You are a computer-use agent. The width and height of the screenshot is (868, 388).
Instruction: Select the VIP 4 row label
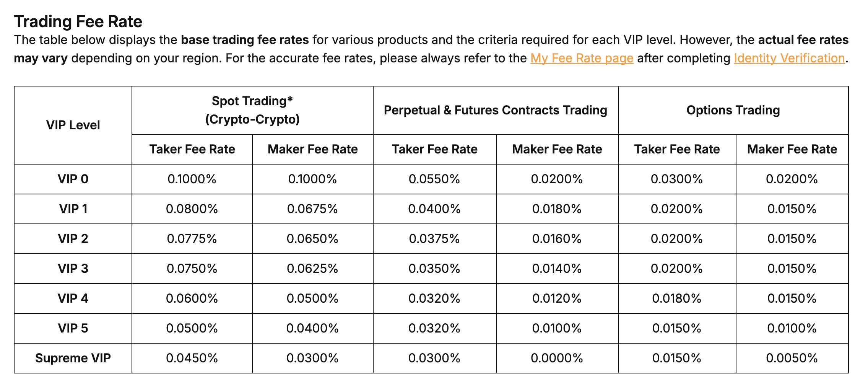[73, 298]
